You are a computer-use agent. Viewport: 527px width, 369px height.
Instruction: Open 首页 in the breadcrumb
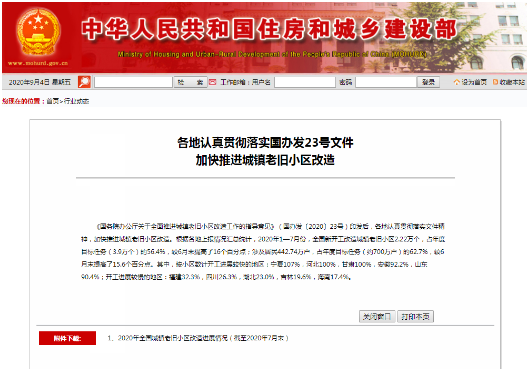[52, 101]
